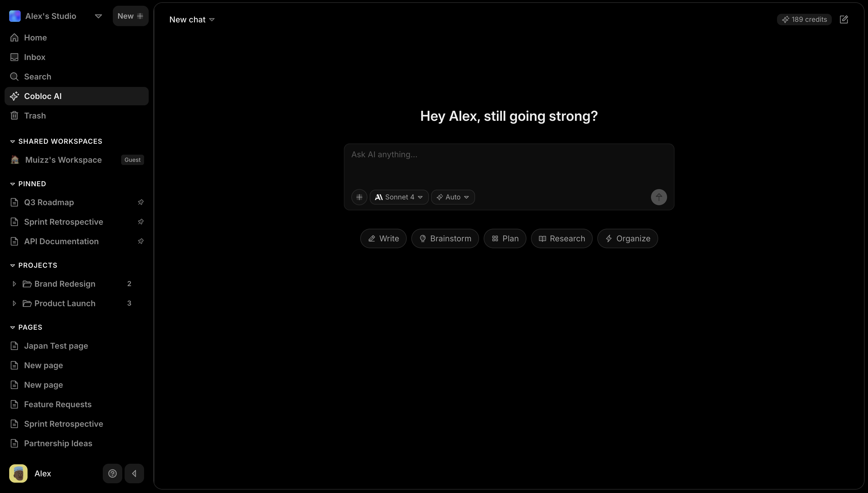Open help via the question mark icon
This screenshot has height=493, width=868.
click(112, 473)
